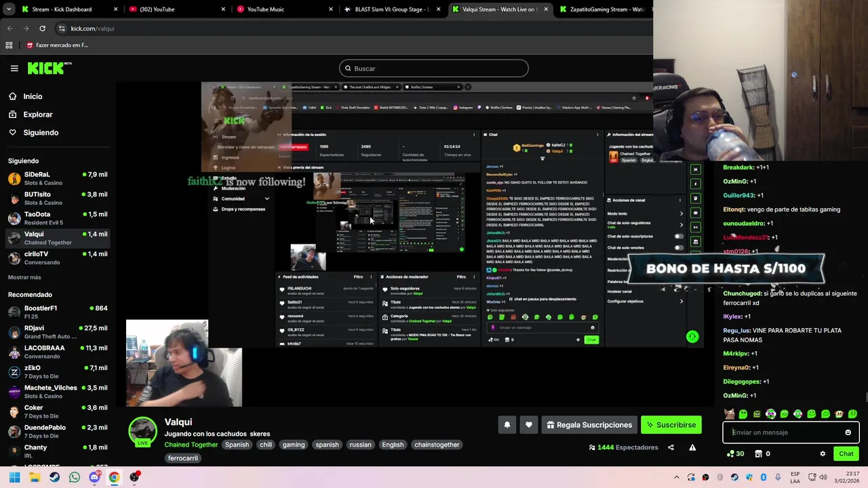This screenshot has height=488, width=868.
Task: Click the russian tag
Action: pos(360,445)
